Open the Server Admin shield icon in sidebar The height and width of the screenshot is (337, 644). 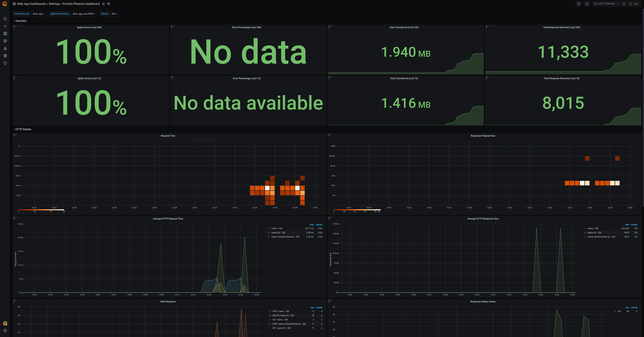(x=5, y=63)
